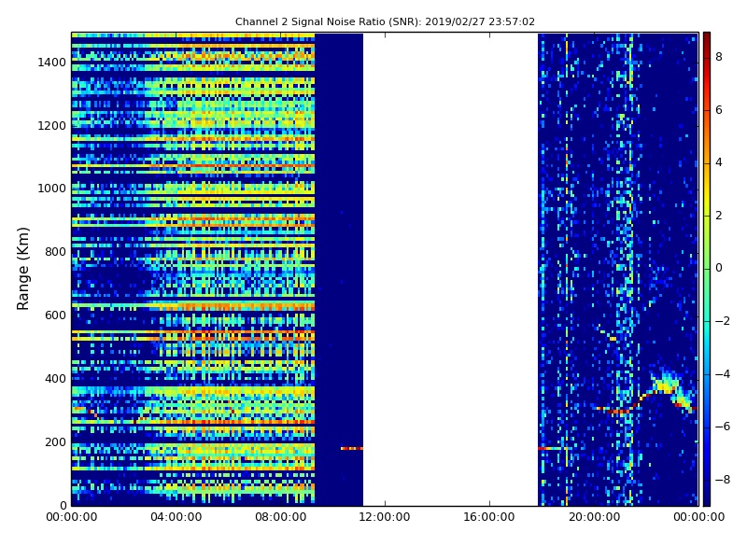Click the colorbar label 8
The image size is (747, 560).
point(719,57)
